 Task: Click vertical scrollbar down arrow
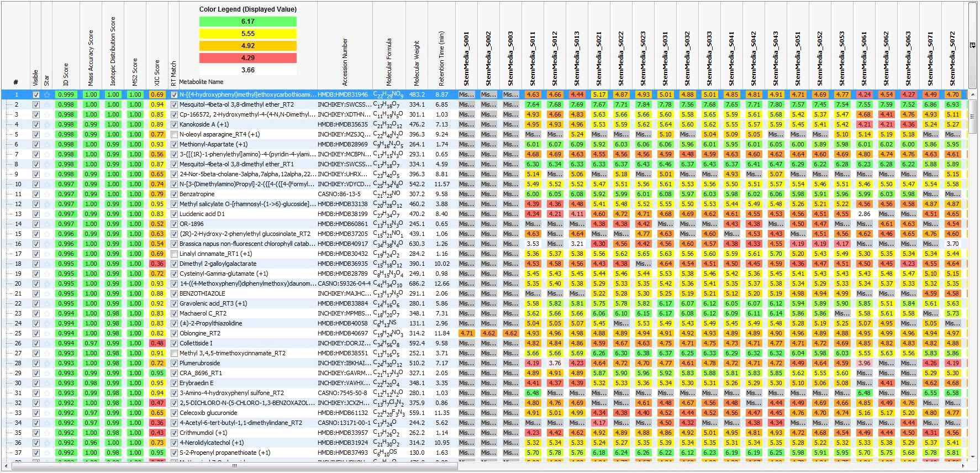(x=972, y=456)
